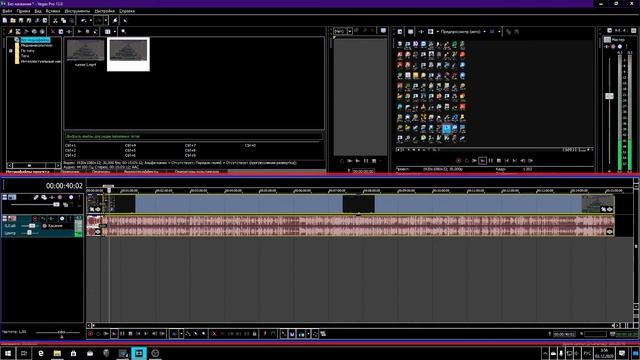Click the red Delete X in timeline toolbar

(214, 334)
